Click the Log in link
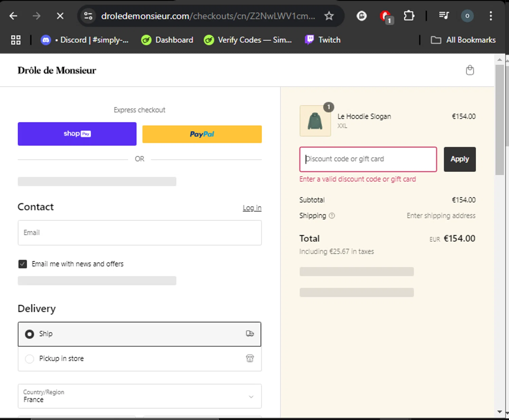 [x=252, y=208]
